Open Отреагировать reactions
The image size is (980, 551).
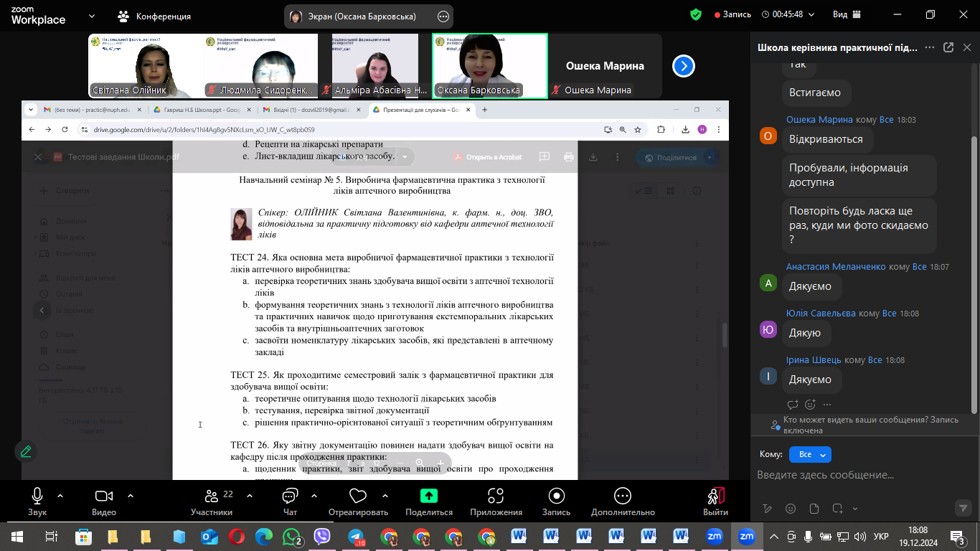[x=358, y=501]
